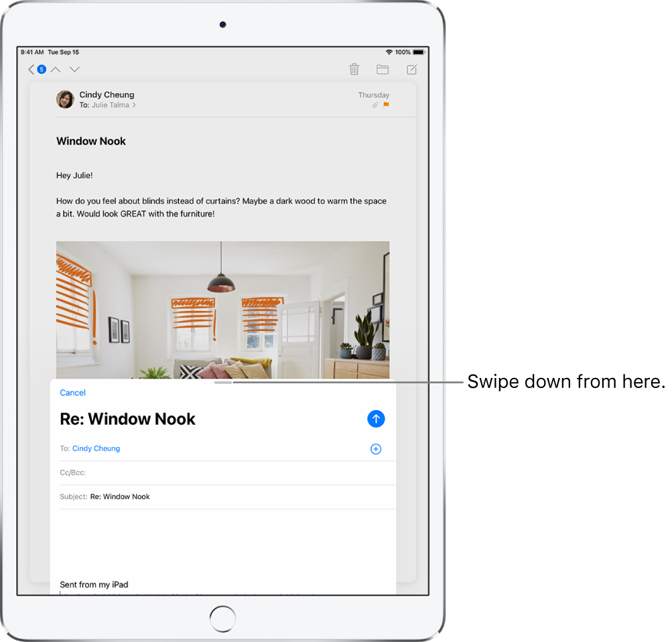Open the folder icon to move this message
Viewport: 672px width, 642px height.
(x=383, y=69)
